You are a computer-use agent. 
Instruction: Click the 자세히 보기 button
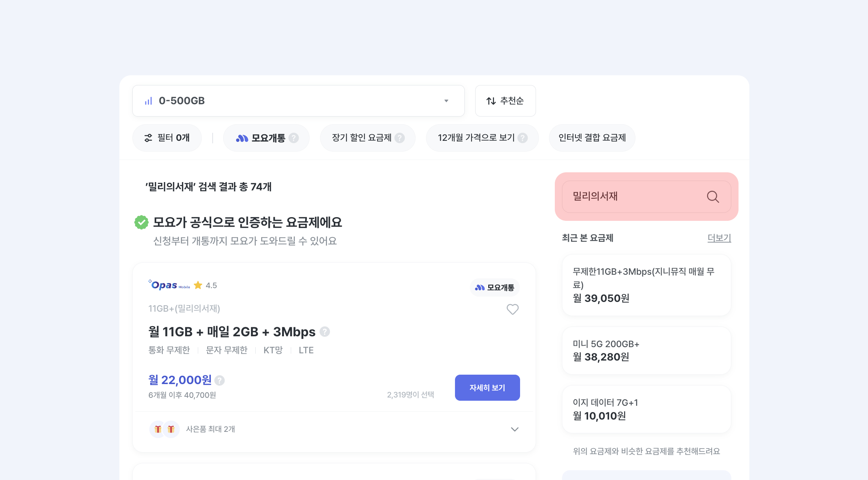click(x=487, y=388)
